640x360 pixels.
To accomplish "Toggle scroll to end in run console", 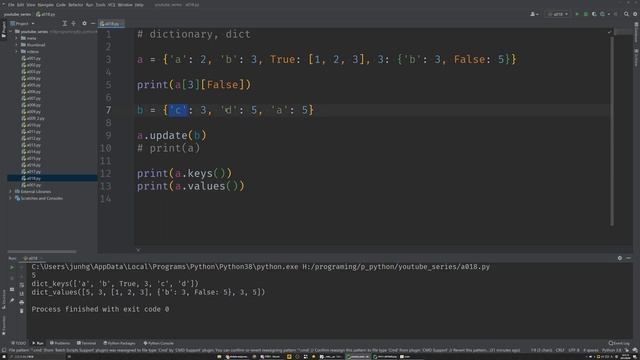I will click(x=22, y=294).
